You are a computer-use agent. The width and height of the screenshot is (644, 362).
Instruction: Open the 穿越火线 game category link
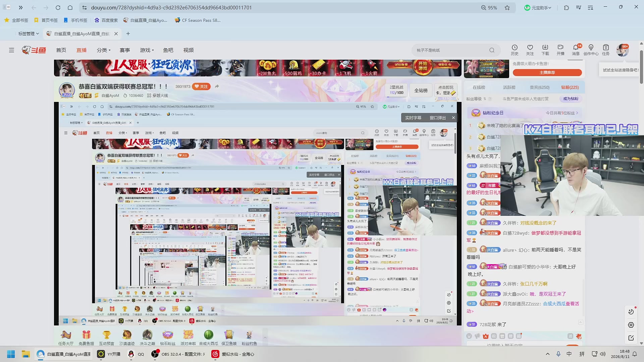coord(157,96)
